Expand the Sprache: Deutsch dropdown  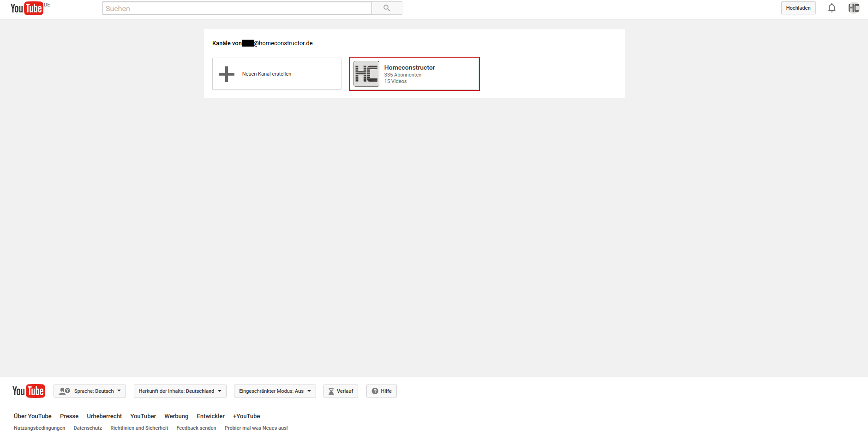(90, 391)
